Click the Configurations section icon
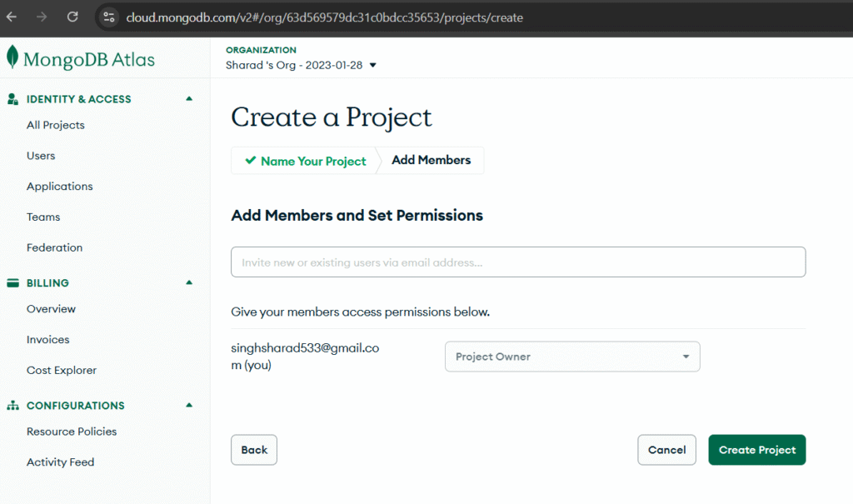This screenshot has height=504, width=853. (12, 405)
